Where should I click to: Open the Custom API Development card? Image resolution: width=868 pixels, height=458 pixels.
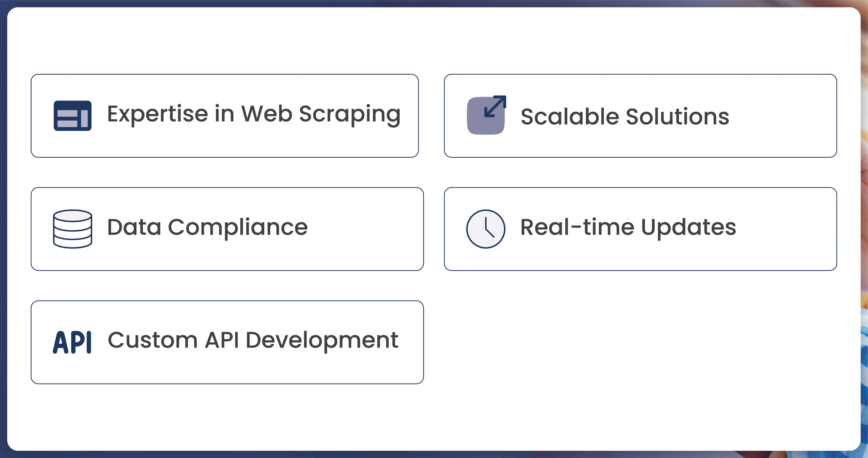coord(227,342)
